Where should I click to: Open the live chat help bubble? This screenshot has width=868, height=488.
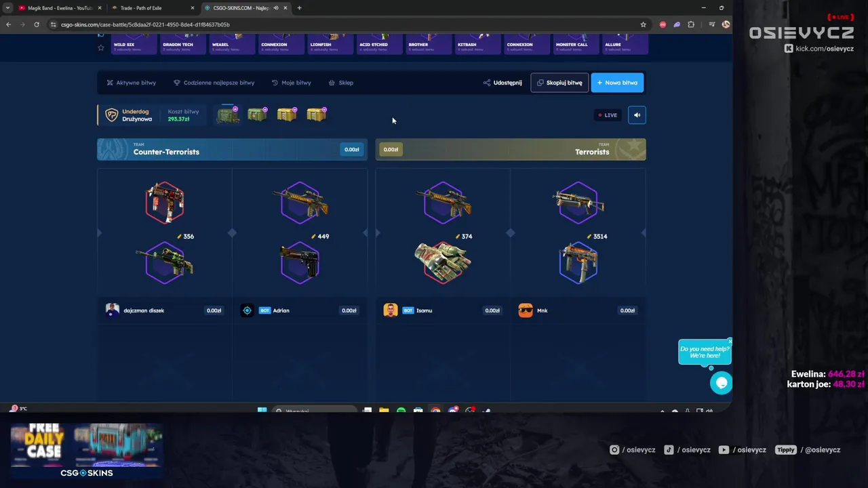pyautogui.click(x=721, y=383)
